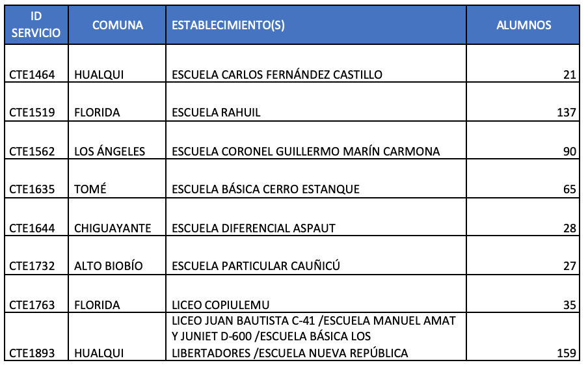Click the LOS ÁNGELES comuna cell
588x367 pixels.
click(110, 152)
